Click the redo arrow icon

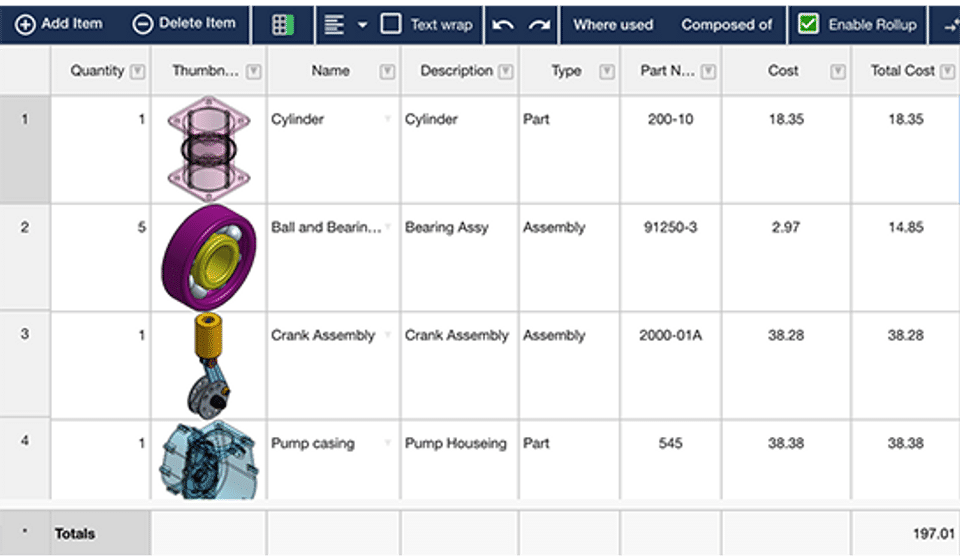point(539,26)
